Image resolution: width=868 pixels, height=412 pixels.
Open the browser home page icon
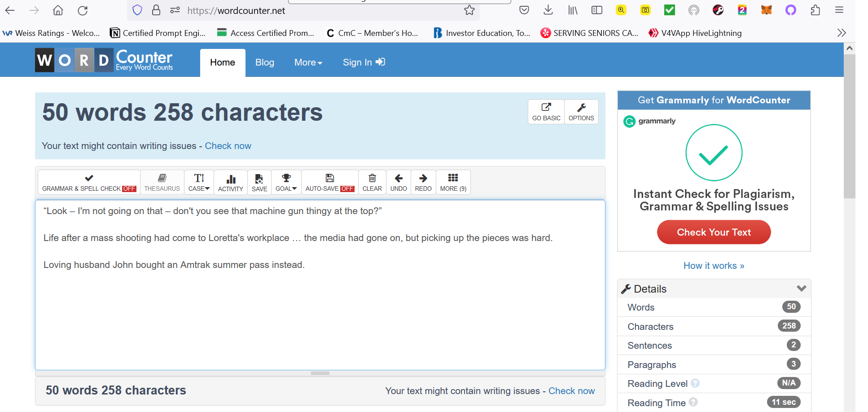pyautogui.click(x=58, y=10)
